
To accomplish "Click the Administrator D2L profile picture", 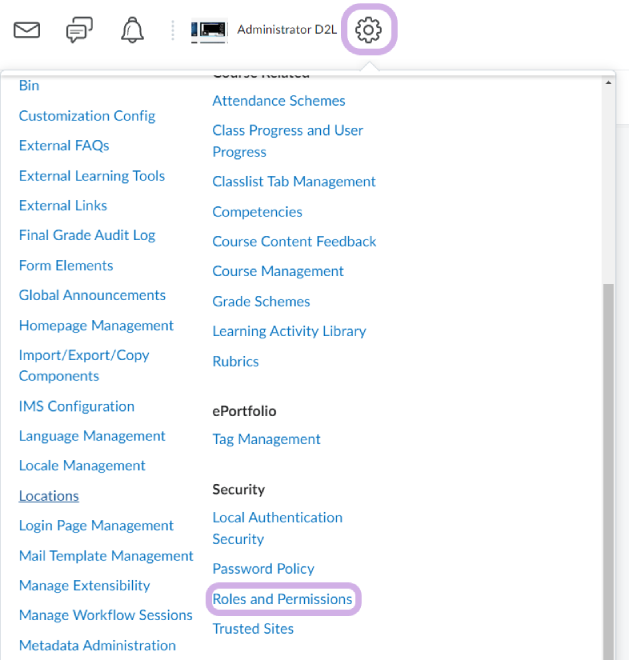I will 209,31.
